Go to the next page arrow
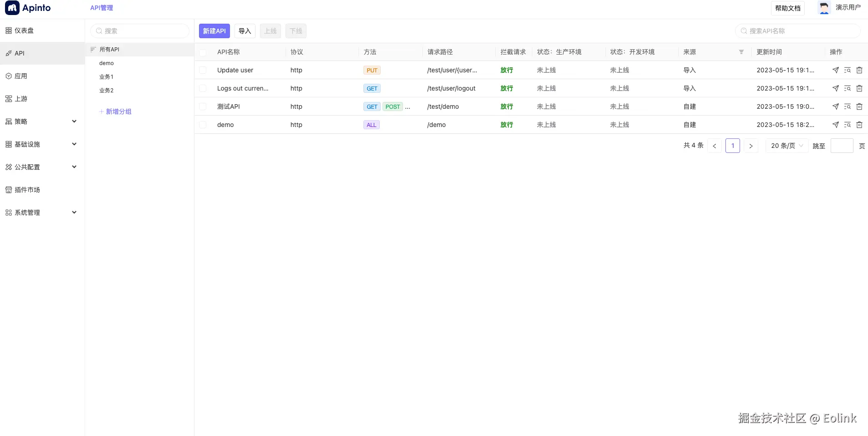Image resolution: width=868 pixels, height=436 pixels. coord(751,146)
